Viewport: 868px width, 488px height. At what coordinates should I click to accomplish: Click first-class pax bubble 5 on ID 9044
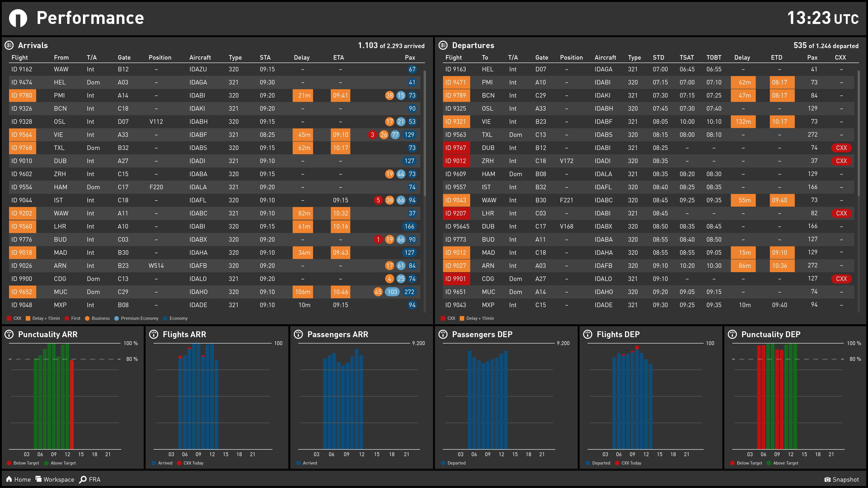point(378,200)
